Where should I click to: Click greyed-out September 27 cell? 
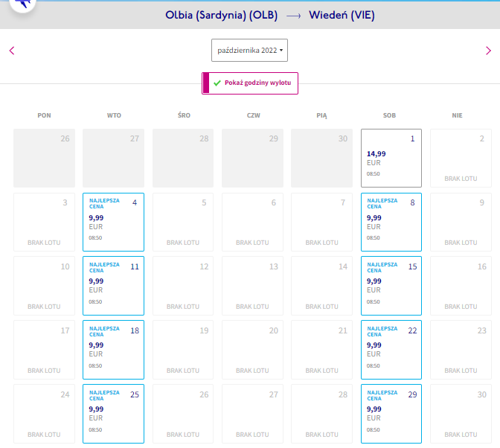[x=113, y=158]
